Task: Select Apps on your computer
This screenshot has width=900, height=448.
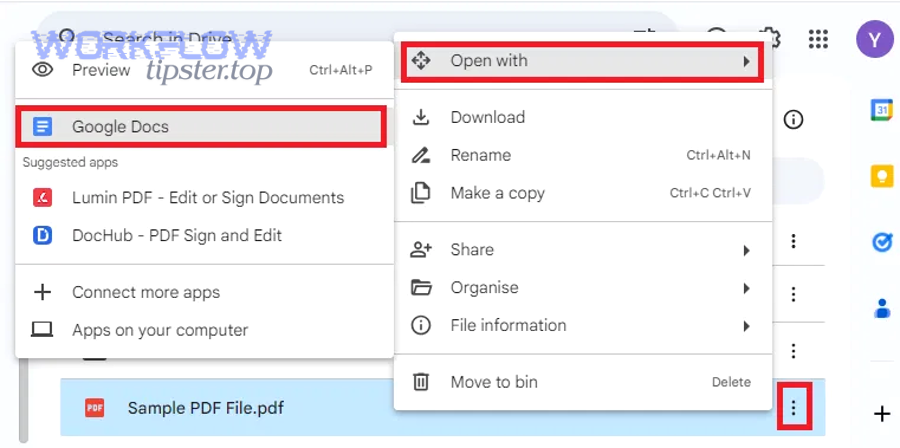Action: click(x=204, y=330)
